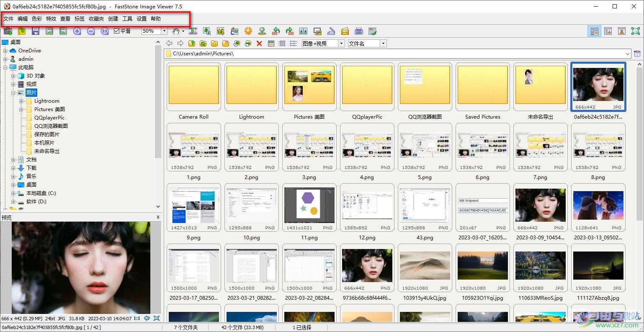Refresh the folder view icon

click(203, 43)
